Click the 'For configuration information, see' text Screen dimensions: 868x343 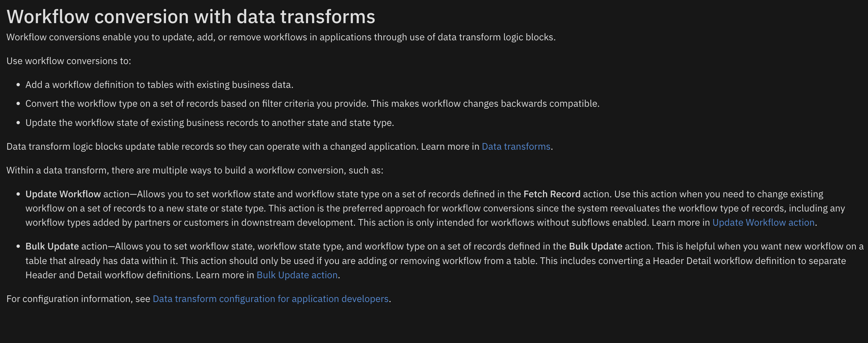pos(78,299)
